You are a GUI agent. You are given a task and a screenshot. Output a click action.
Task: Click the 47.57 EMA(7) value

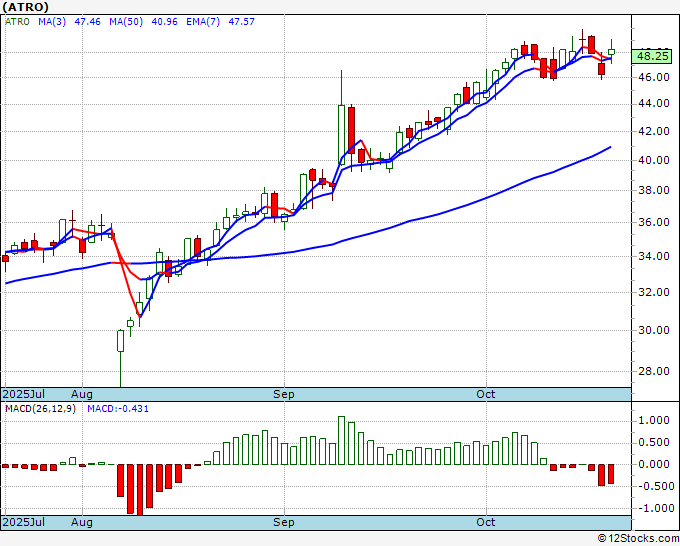pyautogui.click(x=241, y=22)
